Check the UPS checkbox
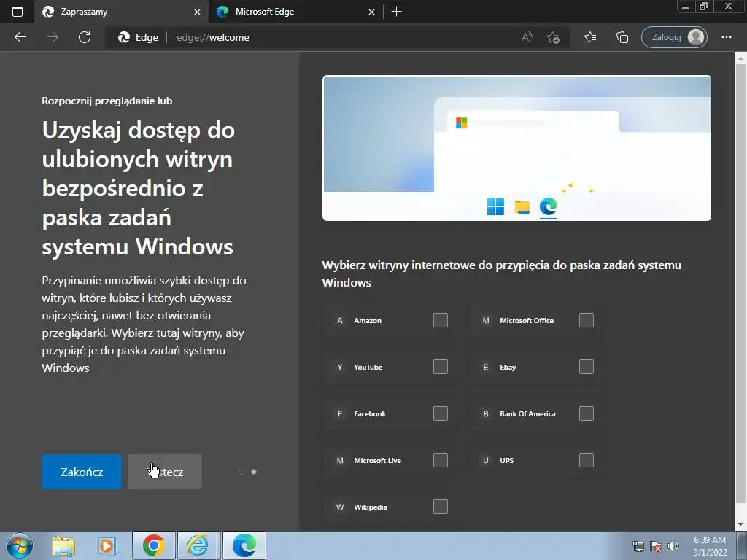Viewport: 747px width, 560px height. (587, 461)
